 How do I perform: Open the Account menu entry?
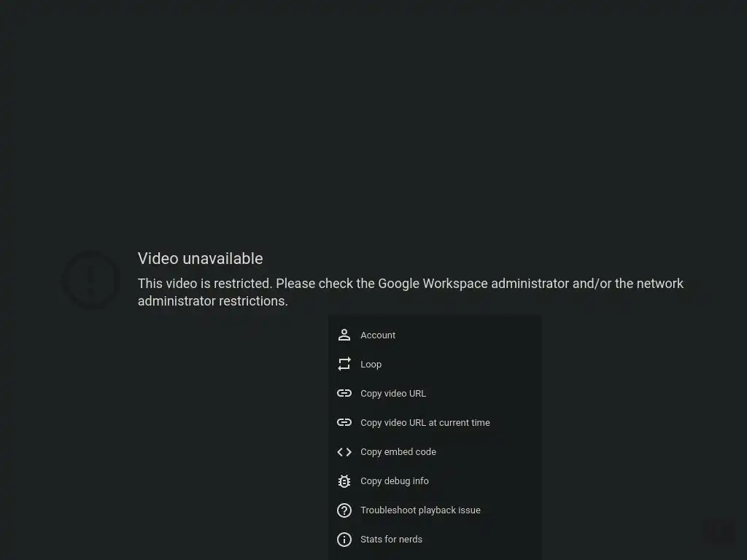435,335
